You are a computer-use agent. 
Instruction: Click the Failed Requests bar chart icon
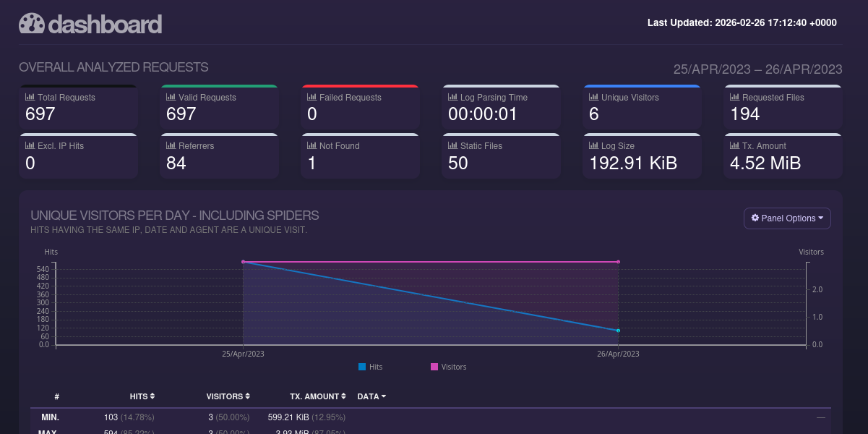[x=311, y=97]
